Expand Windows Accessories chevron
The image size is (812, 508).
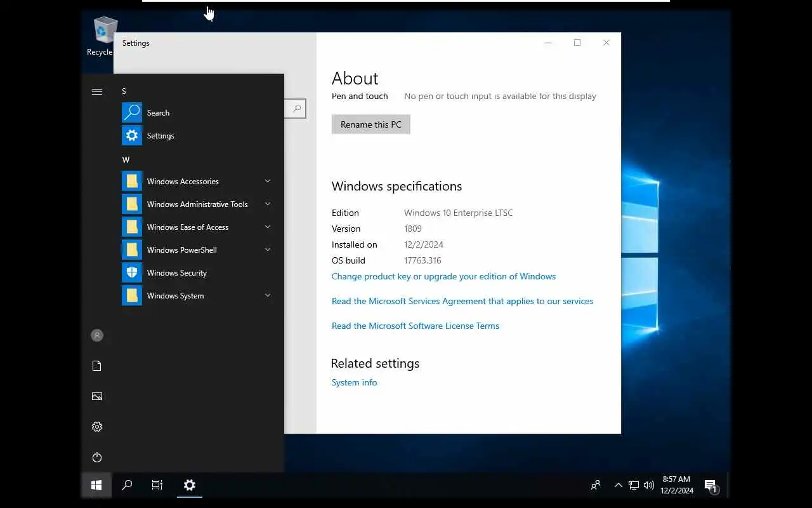coord(268,181)
